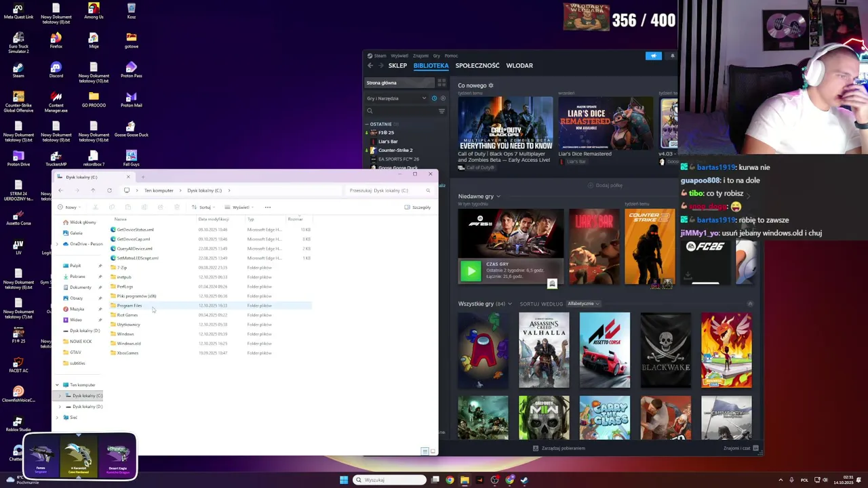868x488 pixels.
Task: Toggle recent-activity clock sort in Steam library
Action: click(x=434, y=98)
